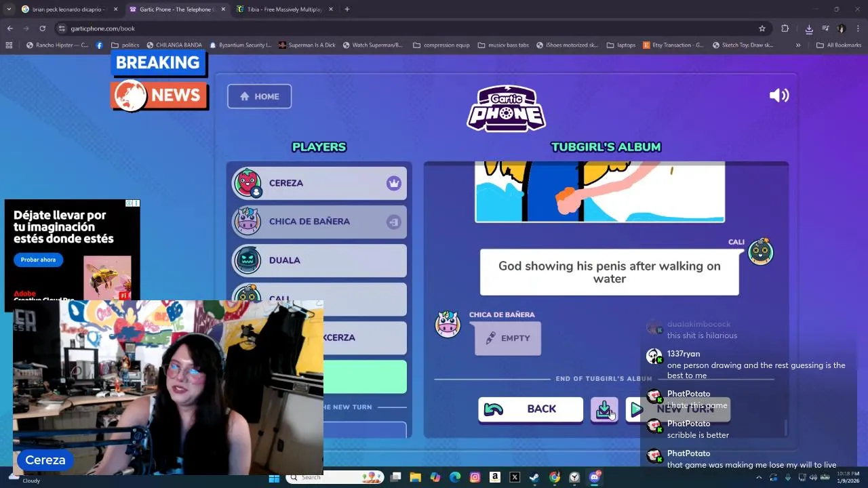Open the 'Superman Is A Dick' bookmark

pos(307,45)
